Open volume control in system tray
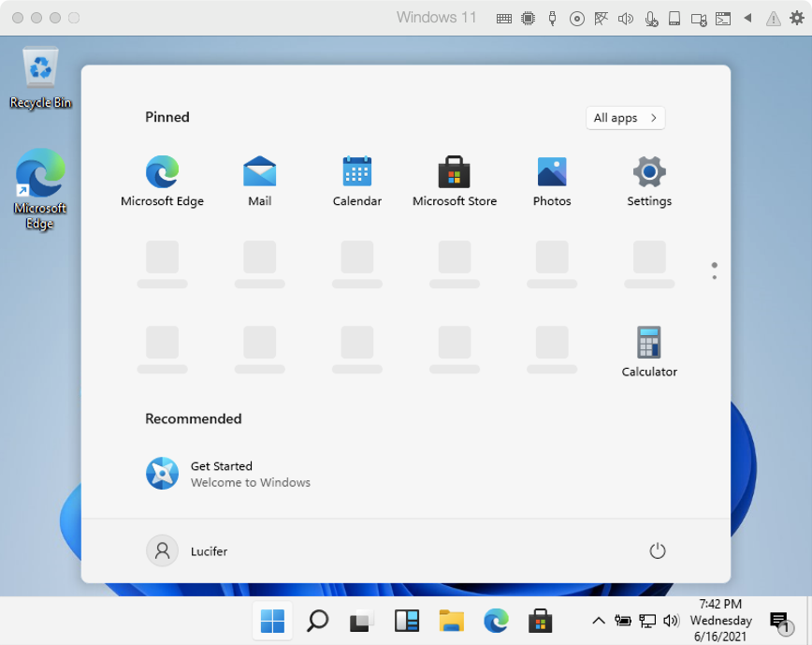 click(672, 621)
